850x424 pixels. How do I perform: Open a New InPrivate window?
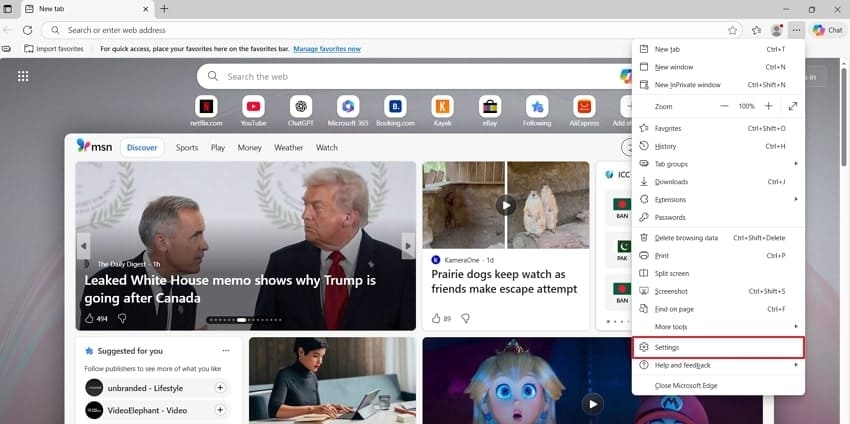point(719,85)
